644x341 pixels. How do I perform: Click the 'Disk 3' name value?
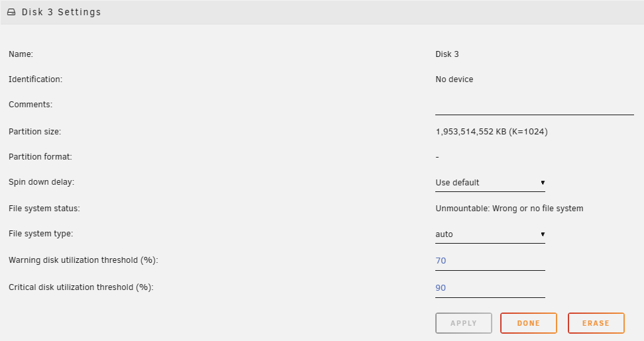(x=447, y=54)
